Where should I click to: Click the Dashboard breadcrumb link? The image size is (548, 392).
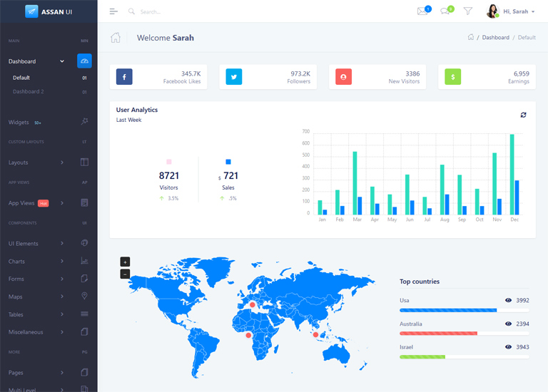click(495, 38)
